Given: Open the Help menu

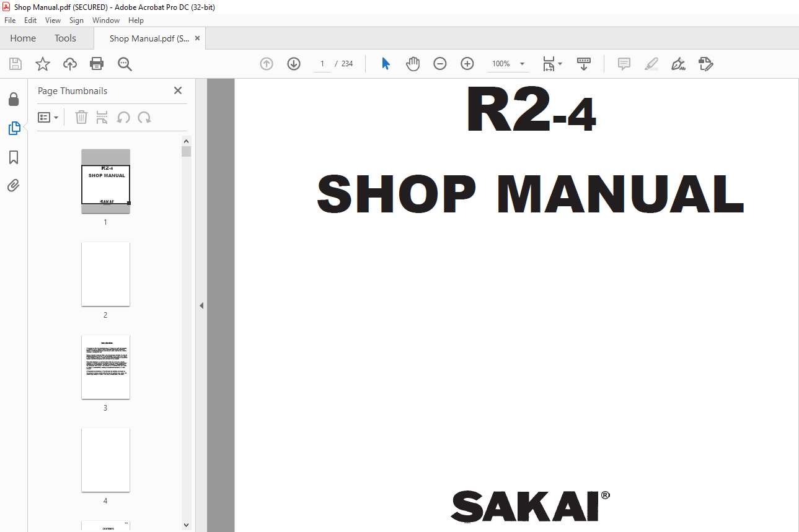Looking at the screenshot, I should click(x=136, y=20).
